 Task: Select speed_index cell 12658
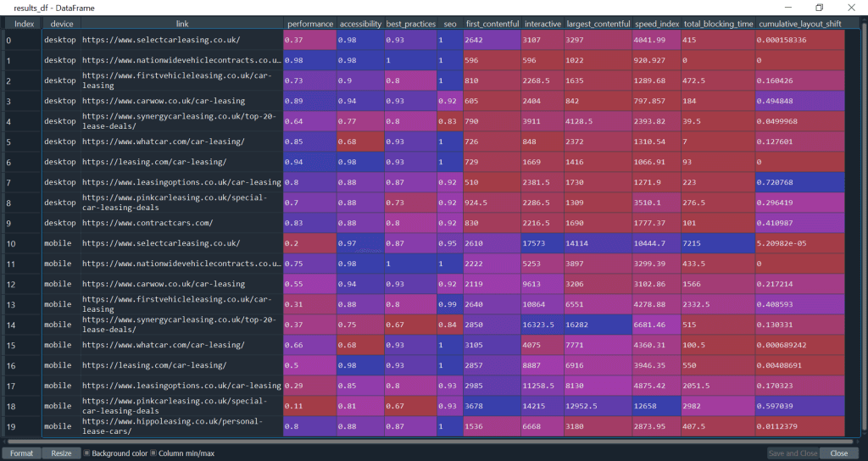click(x=657, y=406)
